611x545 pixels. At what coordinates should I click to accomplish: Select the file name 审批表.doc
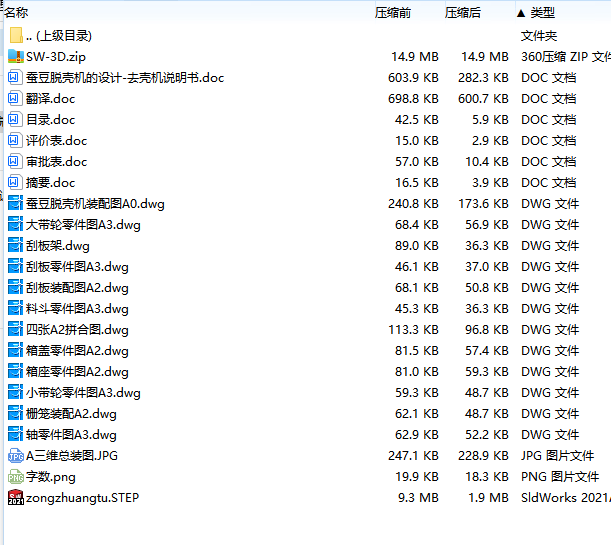click(57, 162)
